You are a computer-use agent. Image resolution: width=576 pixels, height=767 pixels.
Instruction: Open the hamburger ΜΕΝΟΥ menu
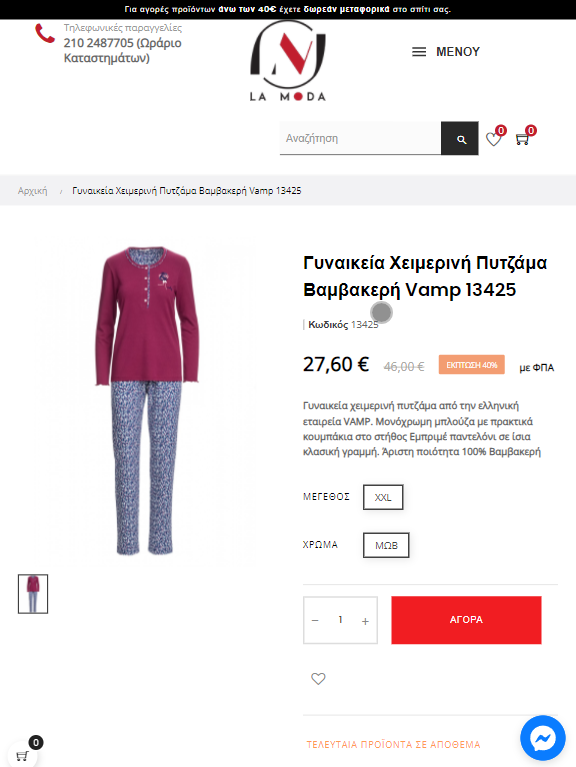pos(445,52)
